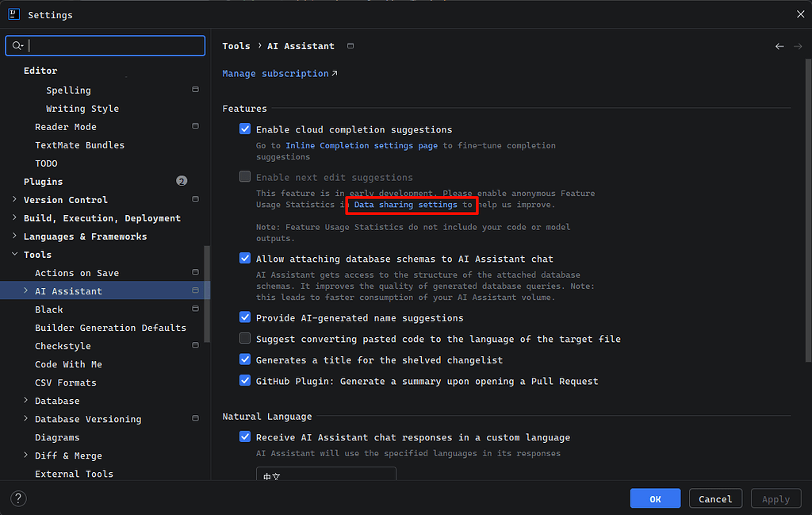Click the Cancel button
812x515 pixels.
coord(715,498)
